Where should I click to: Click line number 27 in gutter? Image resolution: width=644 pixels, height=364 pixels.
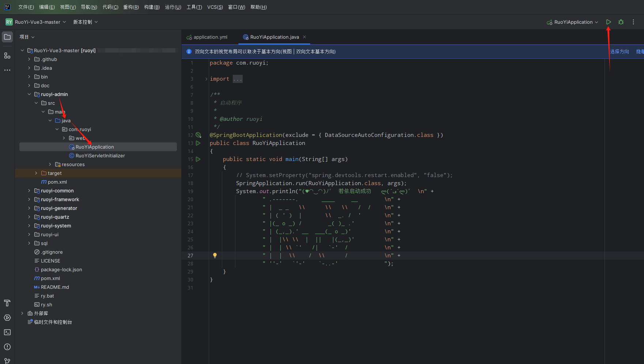coord(190,256)
